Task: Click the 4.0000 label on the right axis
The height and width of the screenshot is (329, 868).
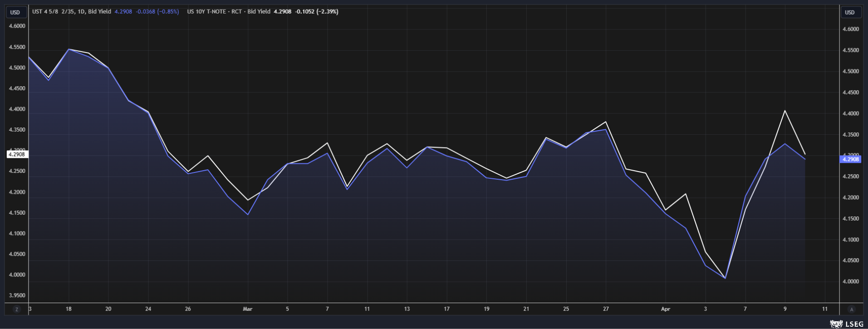Action: pyautogui.click(x=850, y=281)
